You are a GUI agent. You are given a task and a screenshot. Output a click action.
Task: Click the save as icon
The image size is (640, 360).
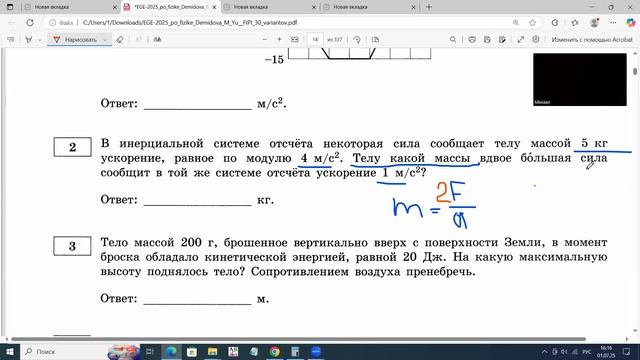502,40
